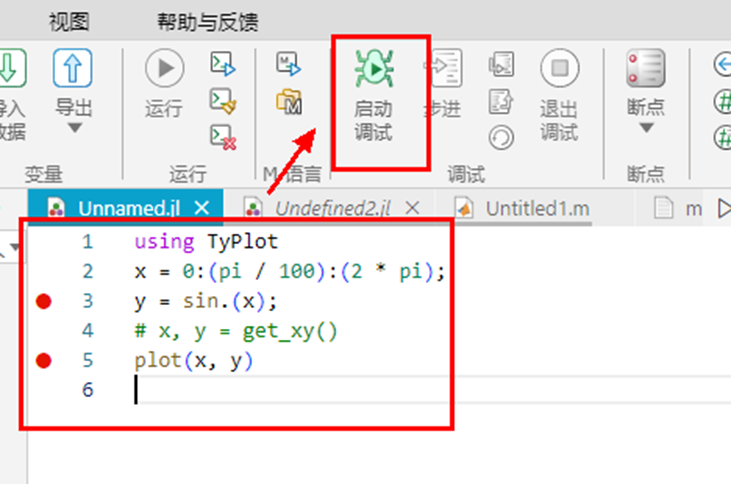Click the M language folder icon
Screen dimensions: 731x484
click(289, 102)
